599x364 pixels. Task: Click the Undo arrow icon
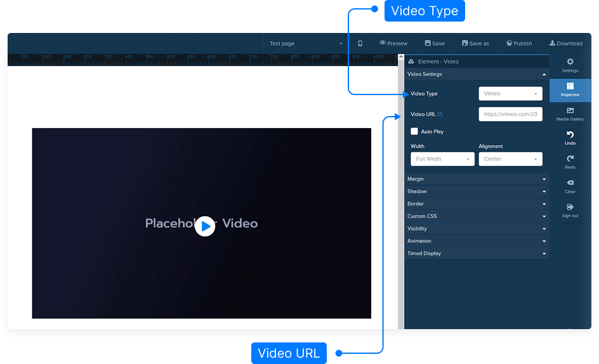point(570,135)
